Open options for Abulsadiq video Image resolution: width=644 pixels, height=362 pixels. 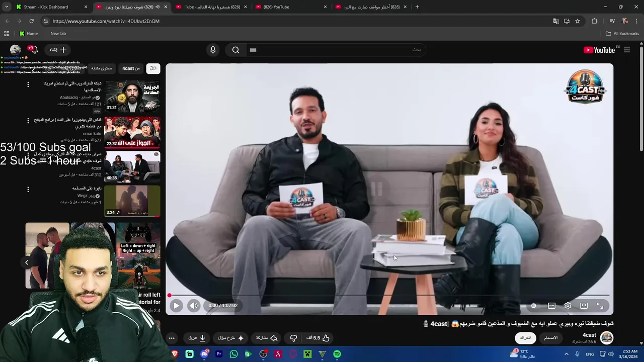pos(28,84)
